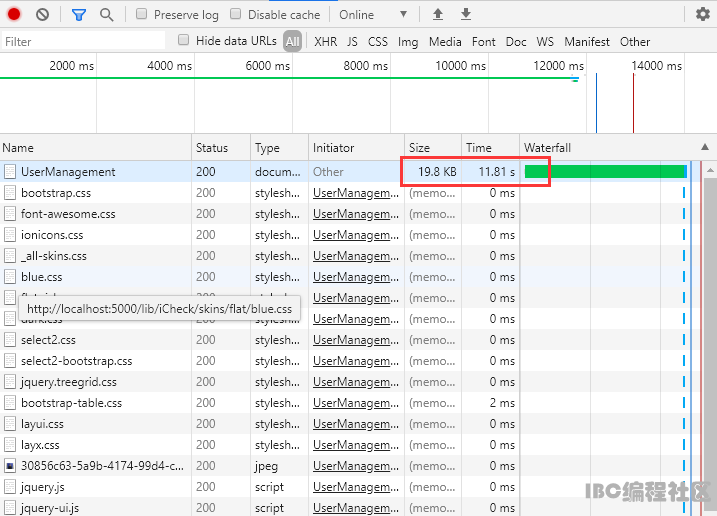Click the jpeg file icon for 30856c63 row

(10, 466)
